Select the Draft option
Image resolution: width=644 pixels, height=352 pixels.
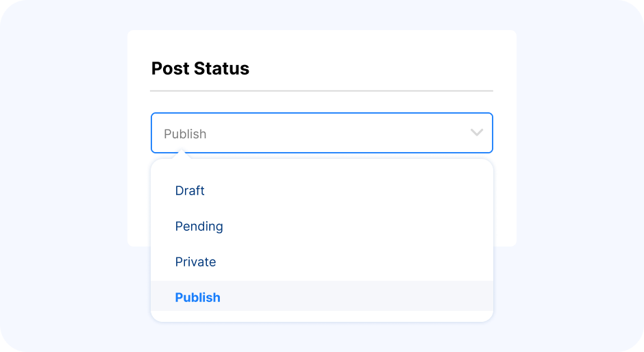(x=190, y=190)
